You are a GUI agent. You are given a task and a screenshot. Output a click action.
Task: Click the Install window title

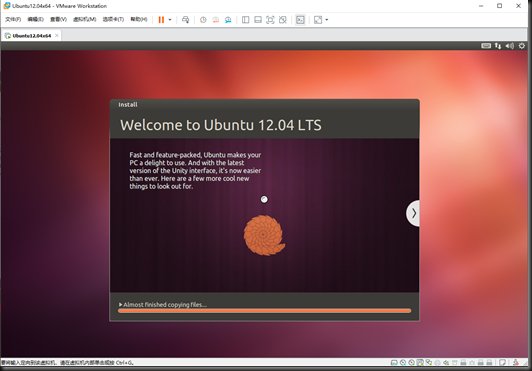(128, 105)
